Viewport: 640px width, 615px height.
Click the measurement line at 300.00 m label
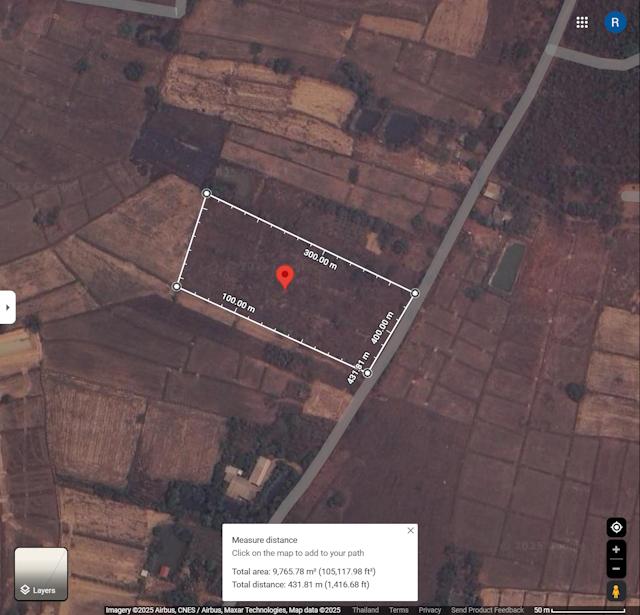click(x=311, y=244)
